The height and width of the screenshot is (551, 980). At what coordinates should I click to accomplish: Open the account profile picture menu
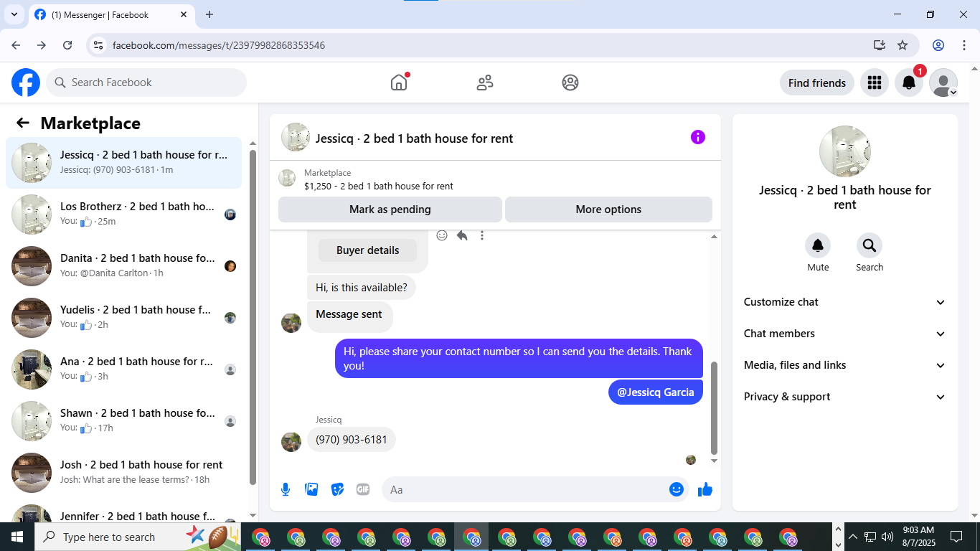coord(943,83)
